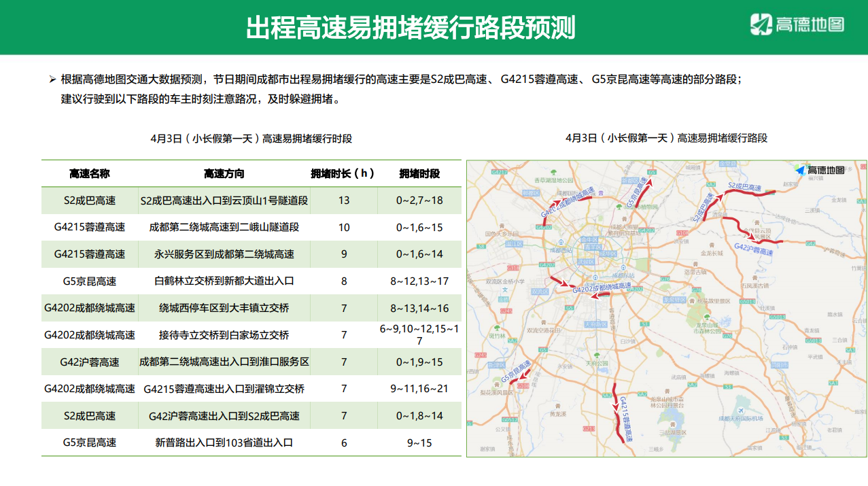Click the 拥堵时长（h）column header
868x486 pixels.
(x=343, y=174)
